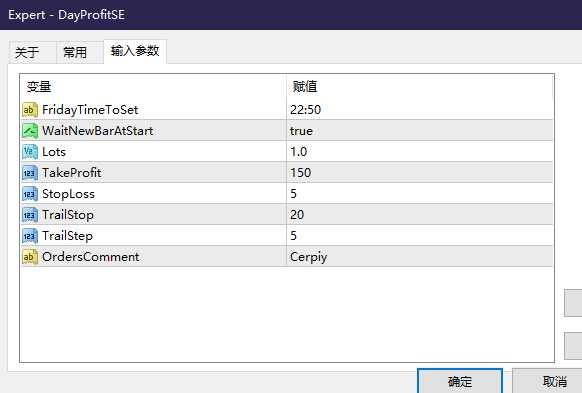Select the TrailStop variable name
Image resolution: width=582 pixels, height=393 pixels.
68,215
